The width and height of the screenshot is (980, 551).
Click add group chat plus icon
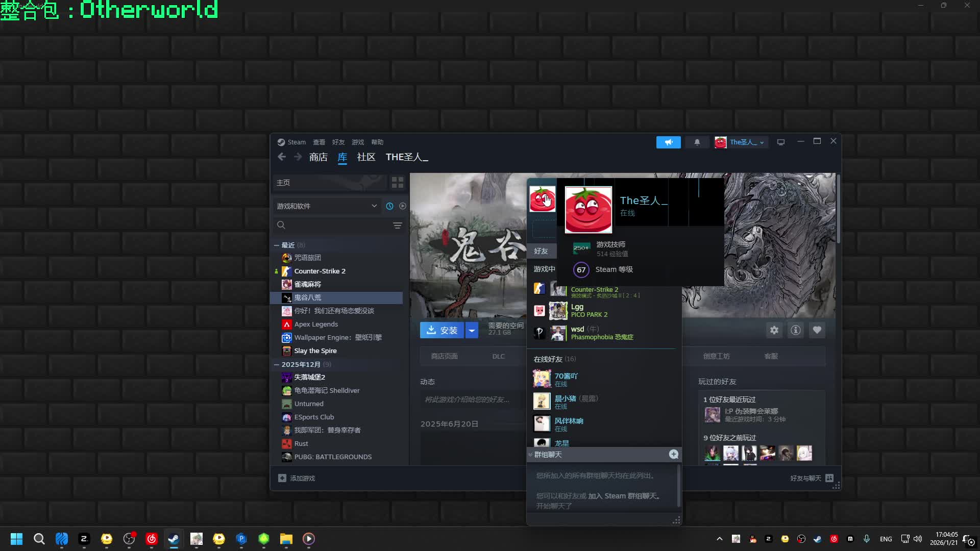click(x=673, y=455)
